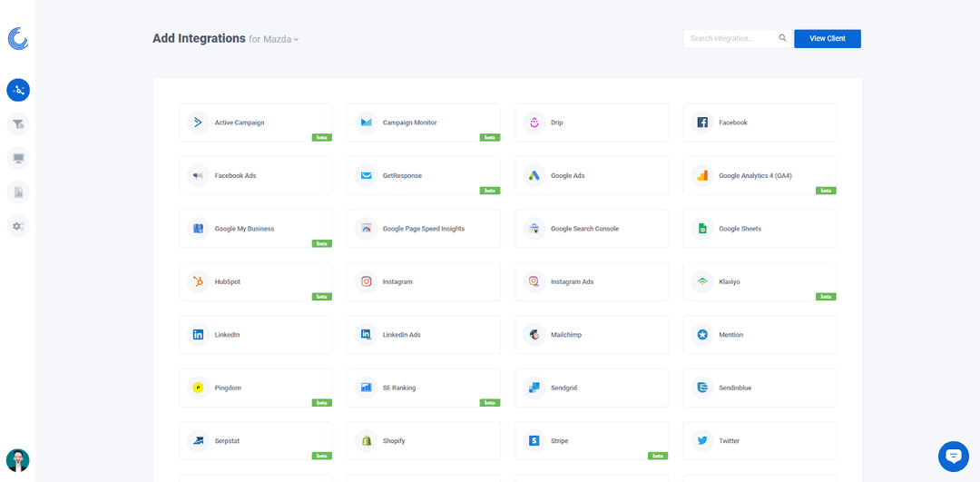Click the Google Ads logo icon
The width and height of the screenshot is (980, 482).
click(x=534, y=176)
